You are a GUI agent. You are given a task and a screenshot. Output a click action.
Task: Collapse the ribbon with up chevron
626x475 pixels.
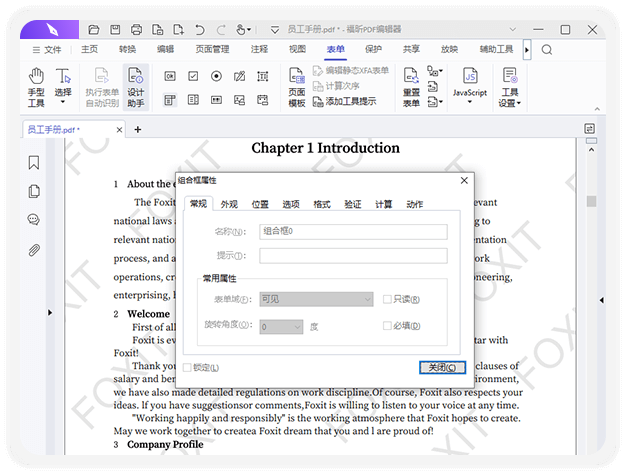point(597,109)
